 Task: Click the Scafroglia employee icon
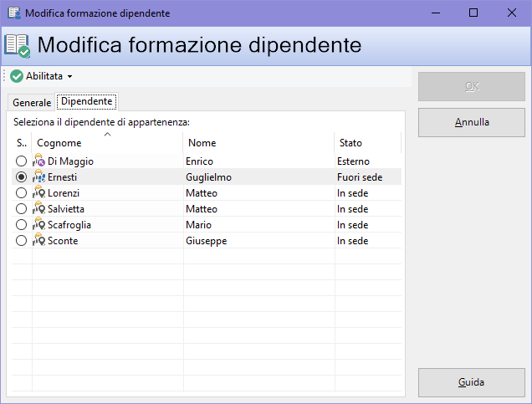(x=39, y=224)
